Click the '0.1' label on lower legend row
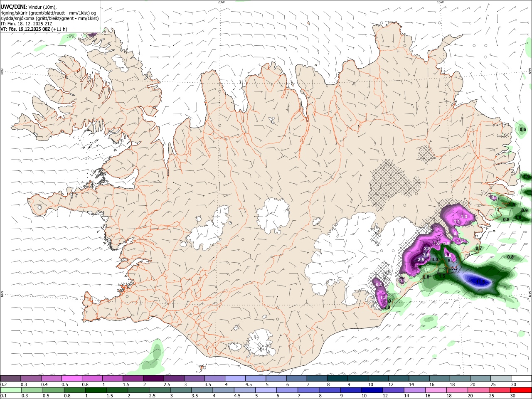The image size is (532, 399). pyautogui.click(x=3, y=396)
